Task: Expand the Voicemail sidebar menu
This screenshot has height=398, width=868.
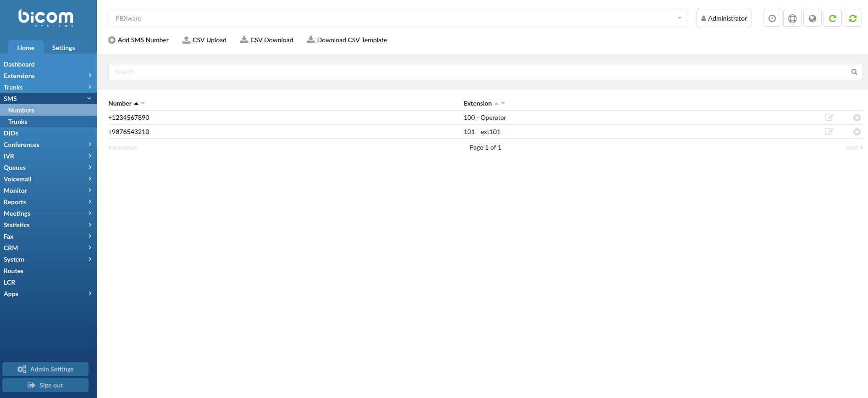Action: (x=48, y=179)
